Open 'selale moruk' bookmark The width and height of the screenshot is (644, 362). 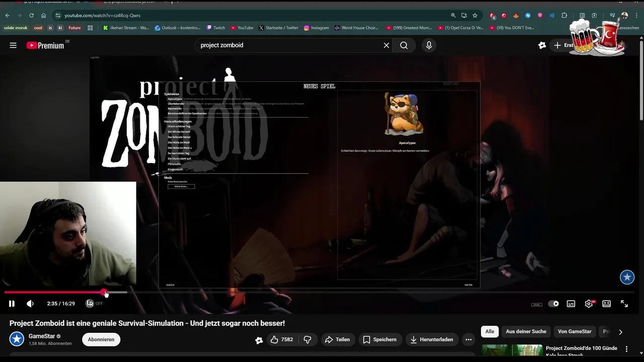pos(16,28)
